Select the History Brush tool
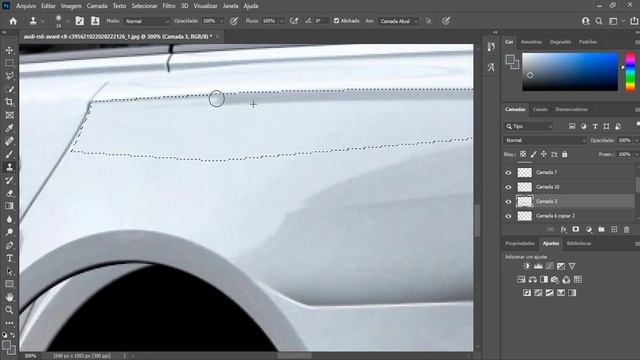 click(x=9, y=180)
